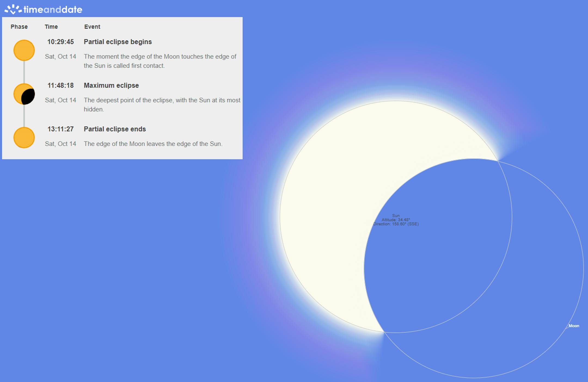This screenshot has height=382, width=588.
Task: Click the timeanddate logo
Action: [44, 10]
